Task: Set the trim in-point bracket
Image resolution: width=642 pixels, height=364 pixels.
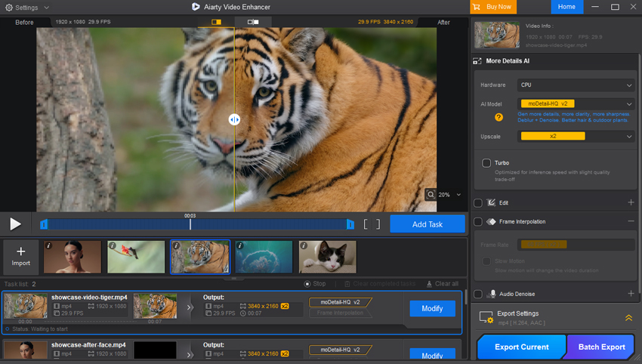Action: click(x=366, y=224)
